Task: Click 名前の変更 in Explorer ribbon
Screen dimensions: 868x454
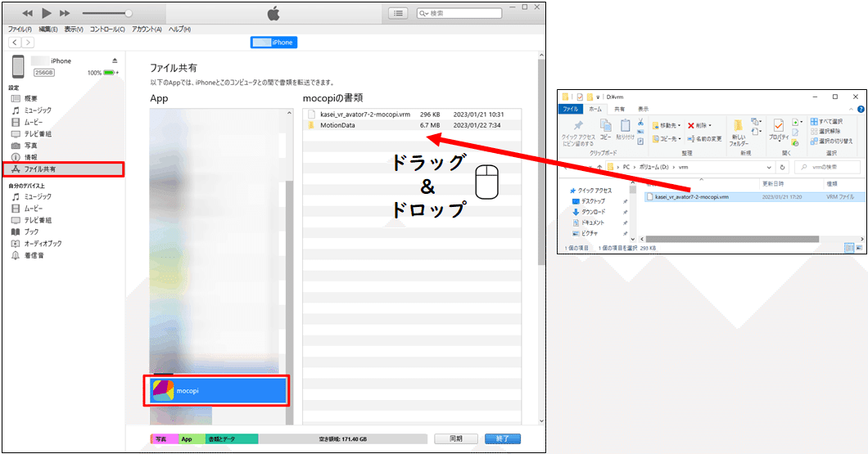Action: [x=704, y=139]
